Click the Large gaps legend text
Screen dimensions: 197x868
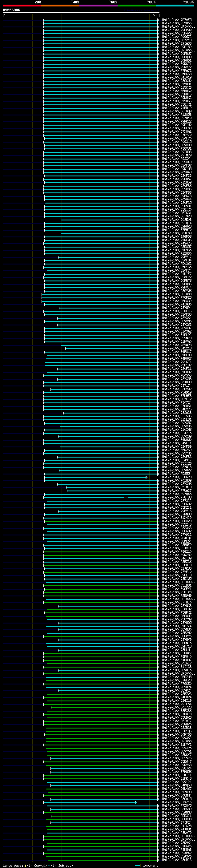(38, 865)
